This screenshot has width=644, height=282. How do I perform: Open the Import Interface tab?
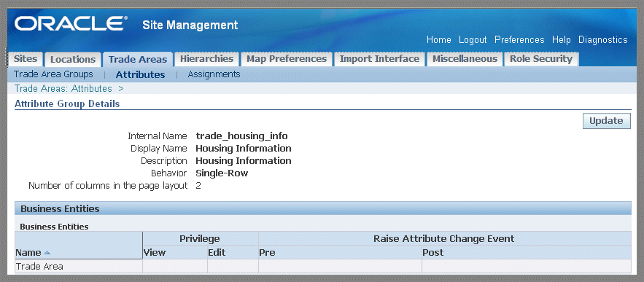[x=379, y=59]
